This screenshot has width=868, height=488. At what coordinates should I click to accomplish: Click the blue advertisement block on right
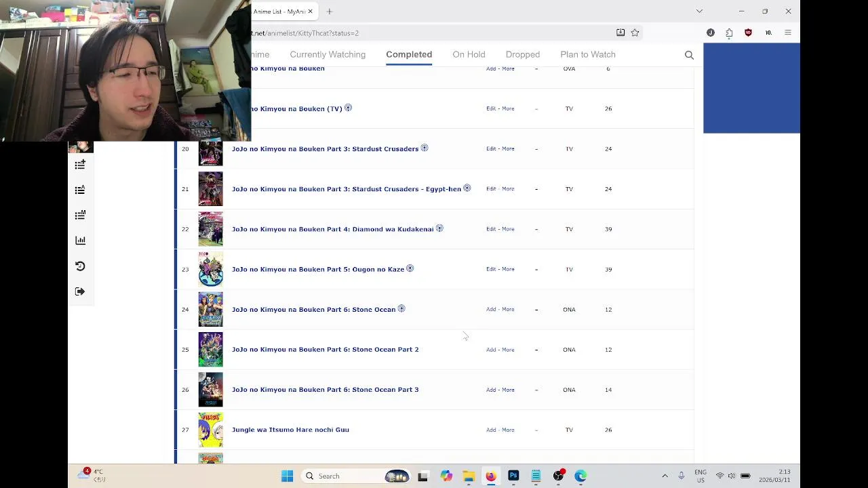pyautogui.click(x=751, y=88)
